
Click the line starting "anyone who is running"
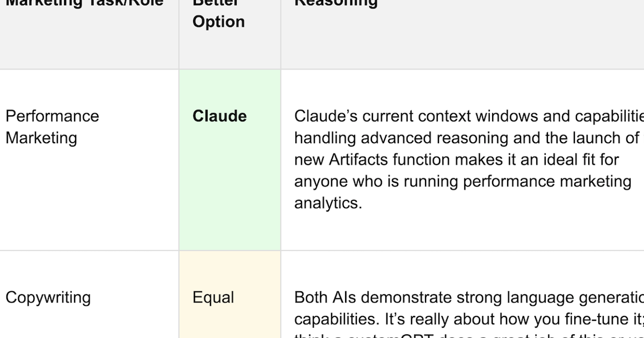463,181
